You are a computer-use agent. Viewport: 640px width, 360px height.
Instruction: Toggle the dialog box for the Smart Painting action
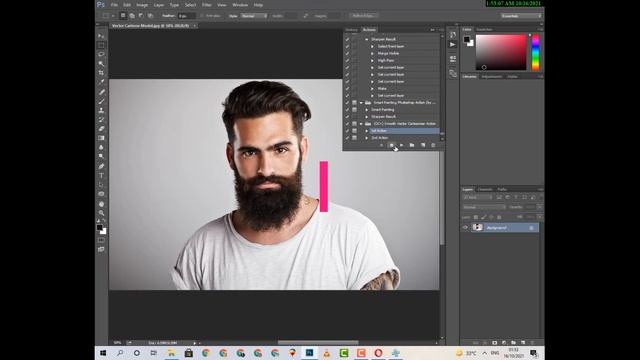[354, 110]
